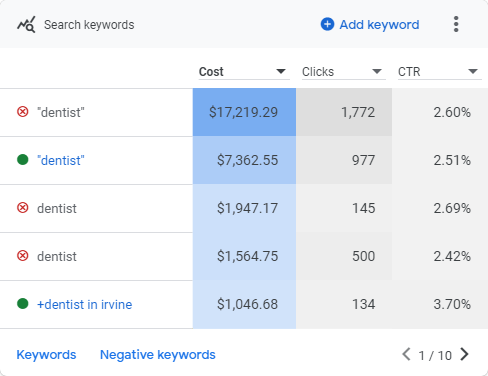Screen dimensions: 488x376
Task: Click the Add keyword button
Action: [x=370, y=24]
